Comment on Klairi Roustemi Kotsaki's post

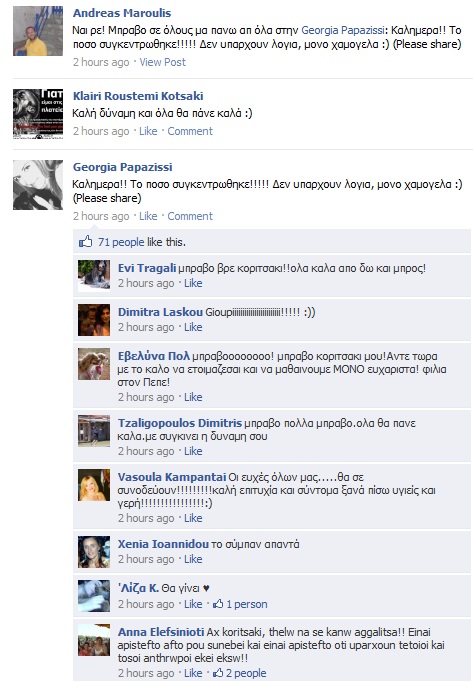coord(190,131)
